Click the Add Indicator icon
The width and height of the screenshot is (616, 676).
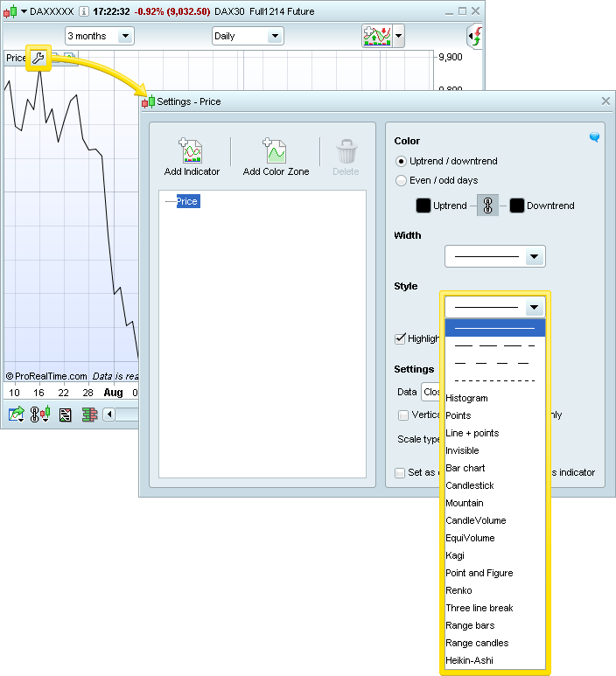pyautogui.click(x=192, y=152)
